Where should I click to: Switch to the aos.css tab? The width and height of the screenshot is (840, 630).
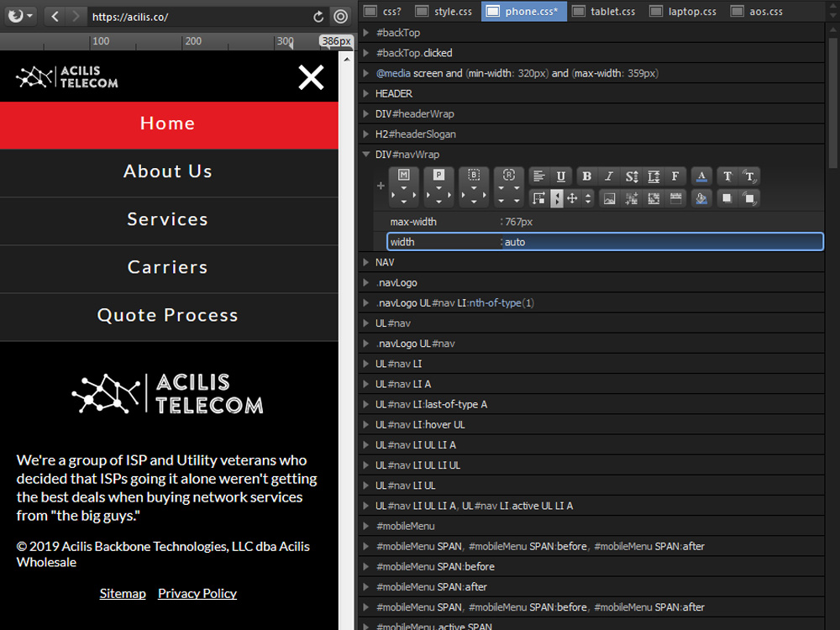[764, 12]
